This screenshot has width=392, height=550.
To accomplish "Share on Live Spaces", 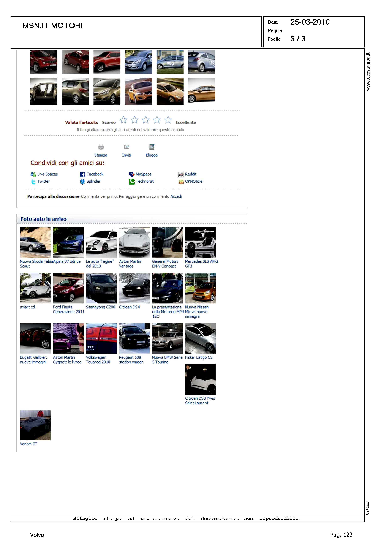I will (47, 174).
